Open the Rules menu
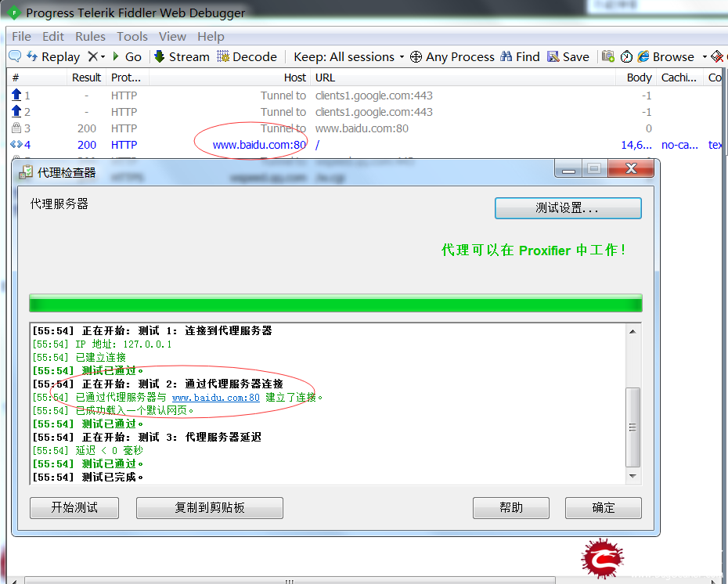728x584 pixels. click(90, 36)
